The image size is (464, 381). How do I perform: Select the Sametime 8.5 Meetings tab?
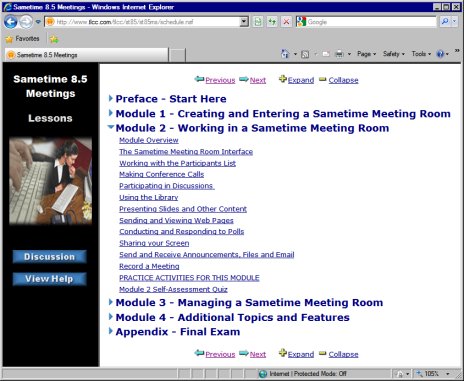pyautogui.click(x=86, y=55)
